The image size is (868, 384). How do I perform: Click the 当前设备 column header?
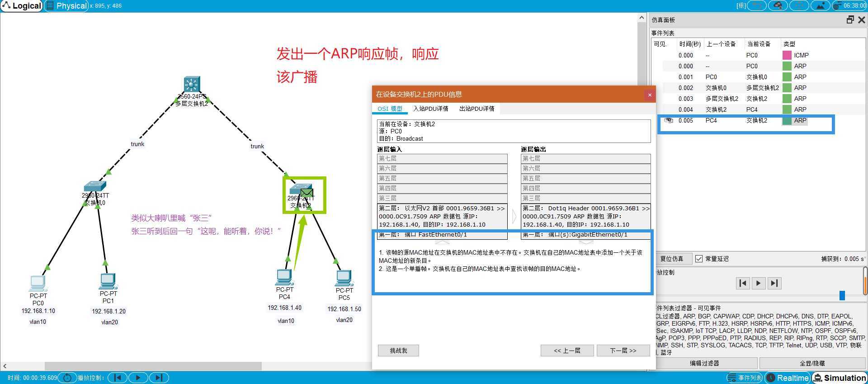(x=759, y=44)
